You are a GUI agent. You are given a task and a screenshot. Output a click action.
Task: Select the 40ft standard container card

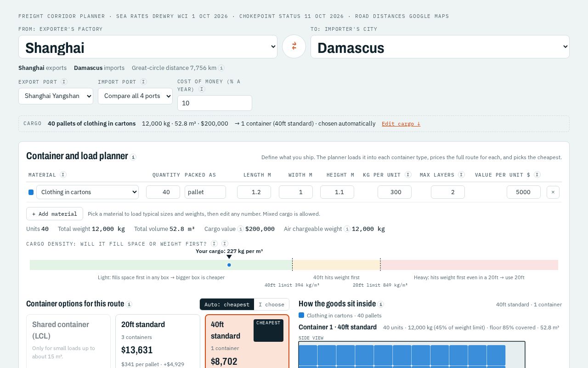247,341
